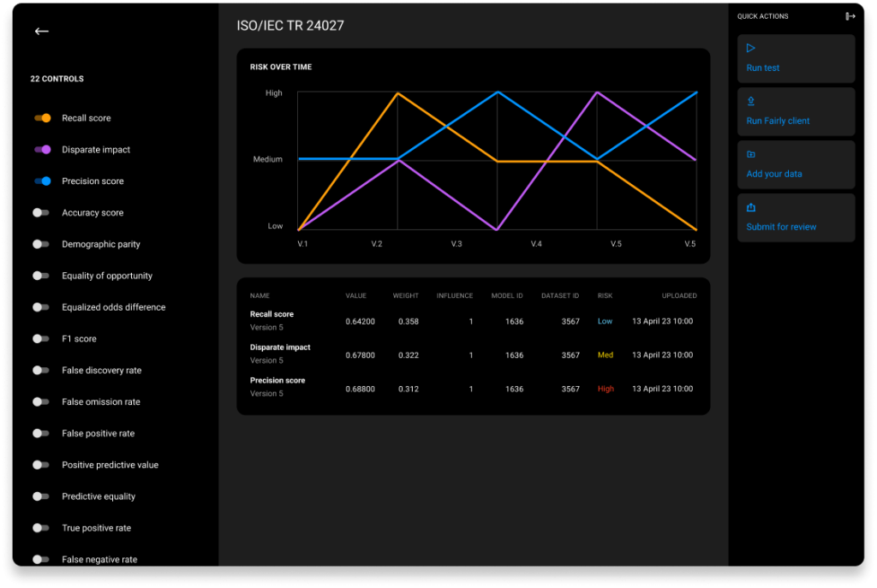This screenshot has width=877, height=588.
Task: Sort table by the Risk column header
Action: click(605, 295)
